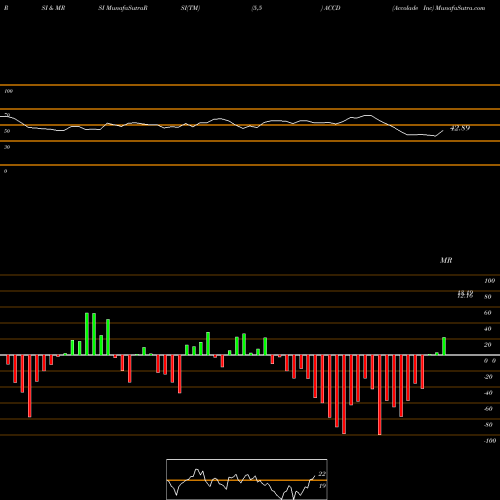Click the value 22 in mini chart
The height and width of the screenshot is (500, 500).
click(322, 474)
